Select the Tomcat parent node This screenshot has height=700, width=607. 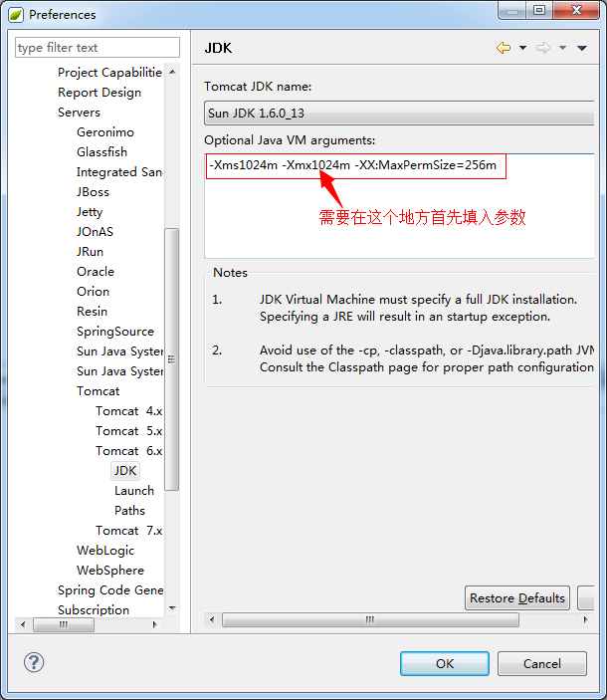(x=98, y=391)
